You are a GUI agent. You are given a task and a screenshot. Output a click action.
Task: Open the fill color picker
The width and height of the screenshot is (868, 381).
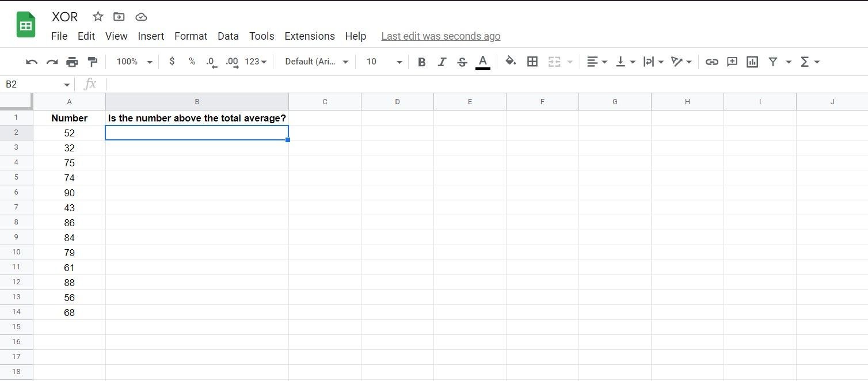click(x=511, y=61)
